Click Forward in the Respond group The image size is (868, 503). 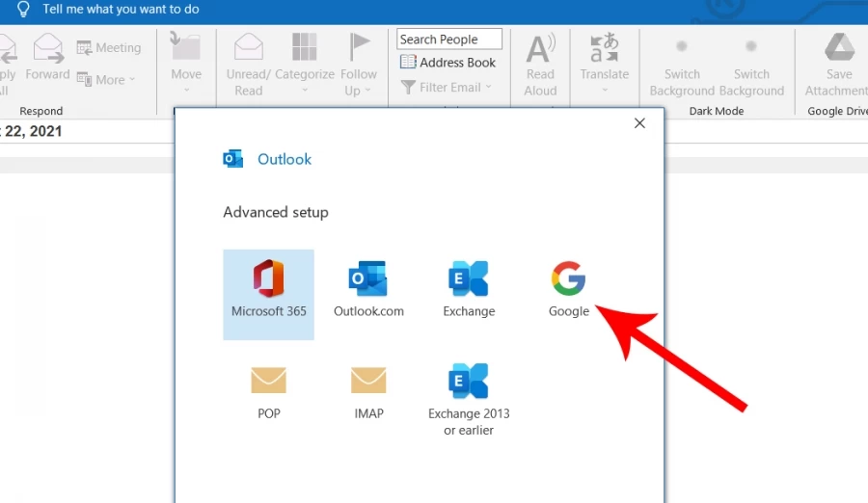click(47, 58)
